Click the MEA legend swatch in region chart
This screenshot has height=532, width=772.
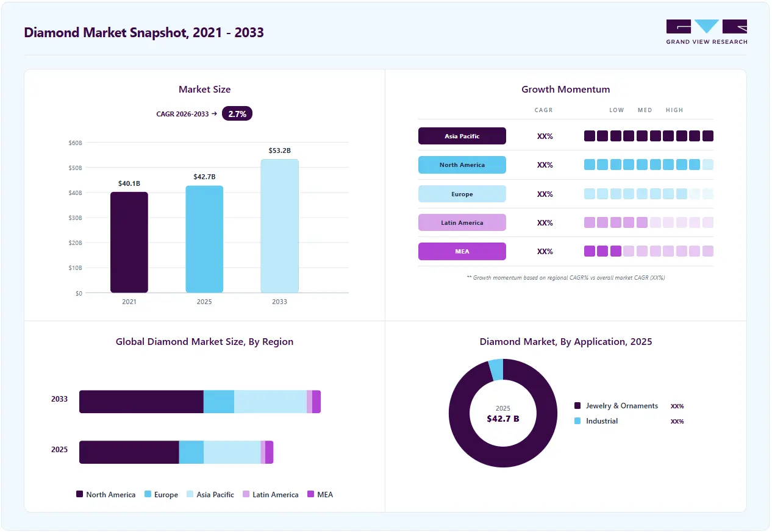[x=311, y=494]
